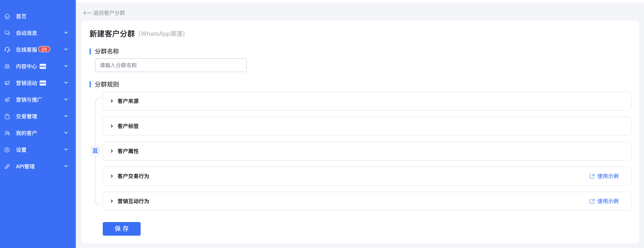This screenshot has height=248, width=644.
Task: Click the 保存 button
Action: click(x=121, y=229)
